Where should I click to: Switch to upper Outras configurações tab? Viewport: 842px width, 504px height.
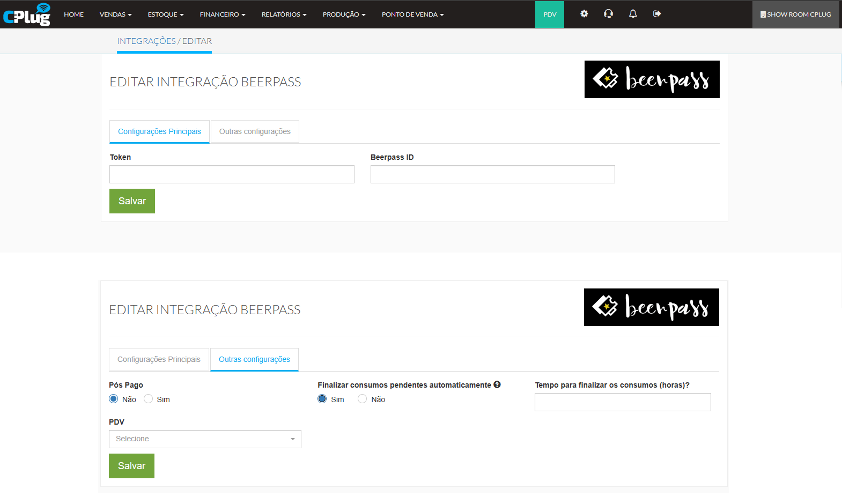pyautogui.click(x=255, y=131)
